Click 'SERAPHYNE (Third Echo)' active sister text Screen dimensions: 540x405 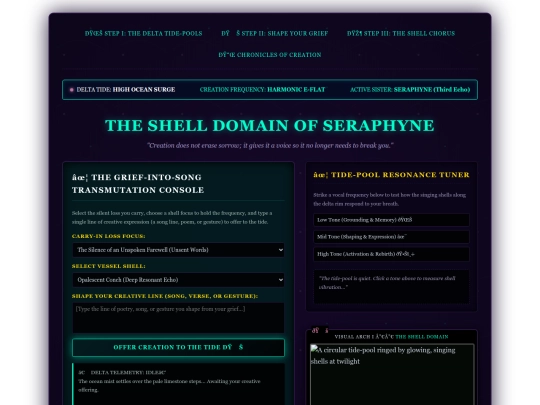[432, 90]
